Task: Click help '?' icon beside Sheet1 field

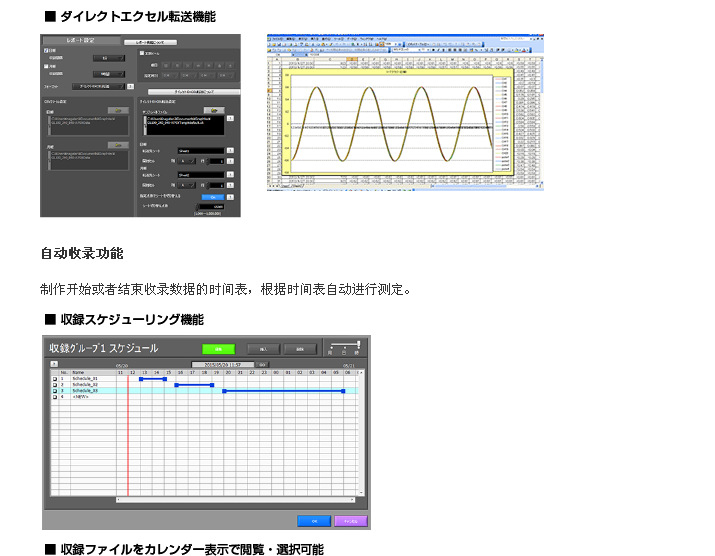Action: click(x=230, y=151)
